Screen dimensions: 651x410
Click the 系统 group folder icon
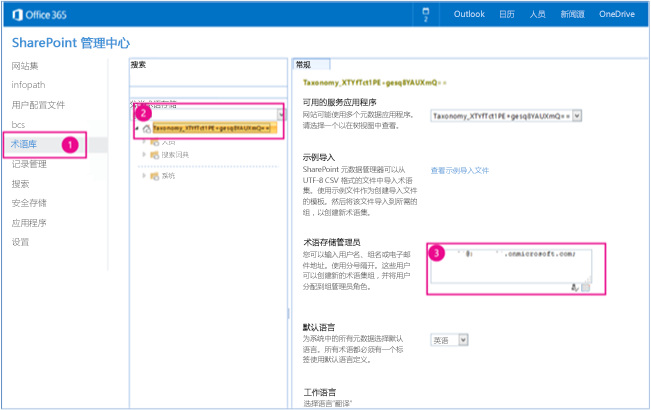tap(154, 176)
